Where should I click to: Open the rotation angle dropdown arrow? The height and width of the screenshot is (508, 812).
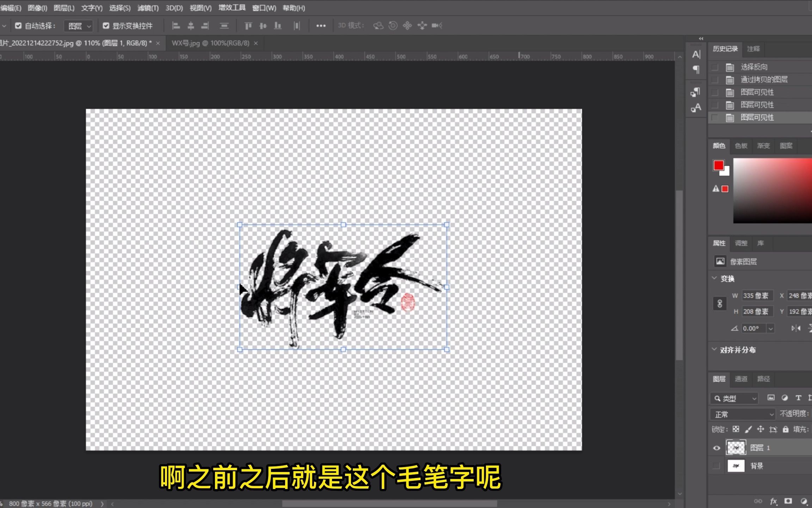click(x=771, y=328)
